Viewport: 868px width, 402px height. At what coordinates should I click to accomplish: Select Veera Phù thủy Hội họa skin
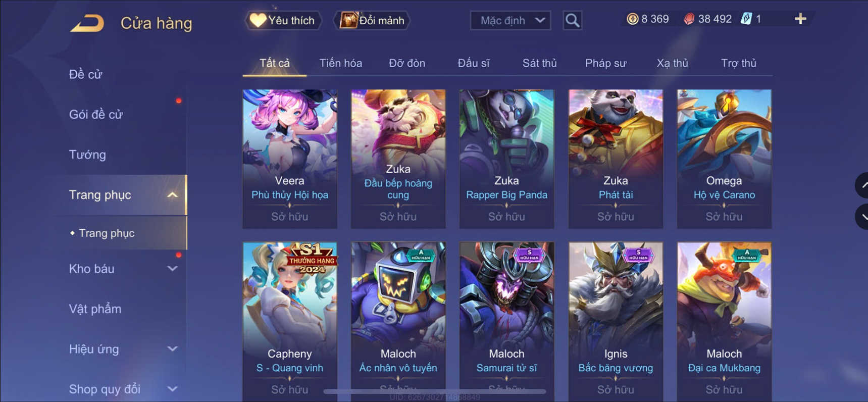coord(290,159)
